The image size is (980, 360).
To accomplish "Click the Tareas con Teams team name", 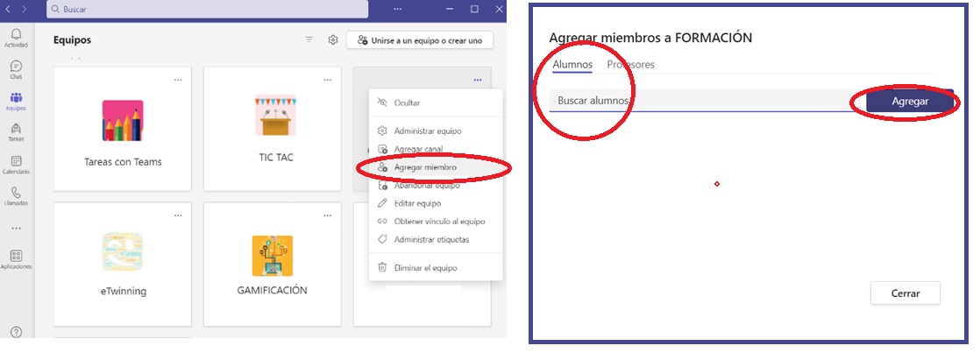I will coord(123,162).
